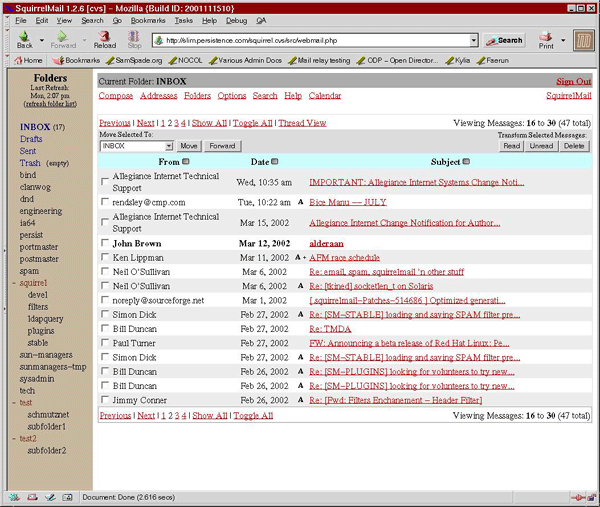This screenshot has height=507, width=600.
Task: Collapse the test folder tree
Action: tap(14, 403)
